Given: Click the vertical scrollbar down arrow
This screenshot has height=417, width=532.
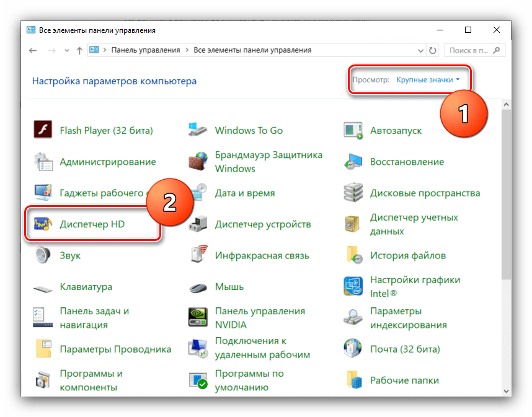Looking at the screenshot, I should coord(506,391).
